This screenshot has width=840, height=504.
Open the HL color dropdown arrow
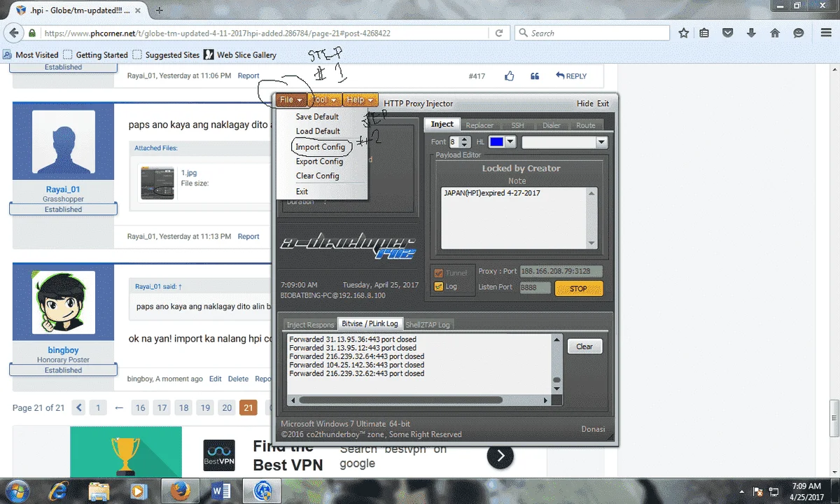click(510, 142)
